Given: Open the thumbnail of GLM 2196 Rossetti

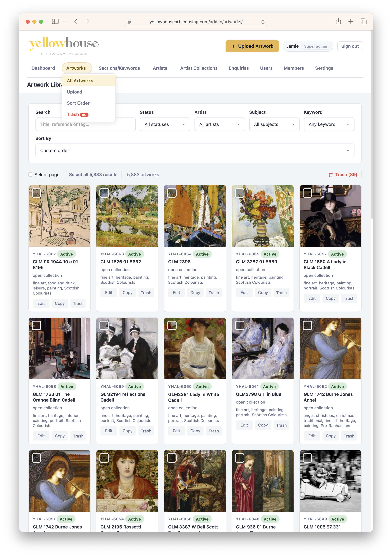Looking at the screenshot, I should coord(127,481).
